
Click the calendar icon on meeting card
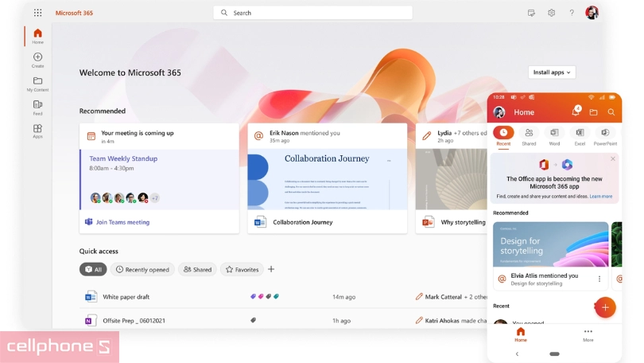pyautogui.click(x=91, y=136)
